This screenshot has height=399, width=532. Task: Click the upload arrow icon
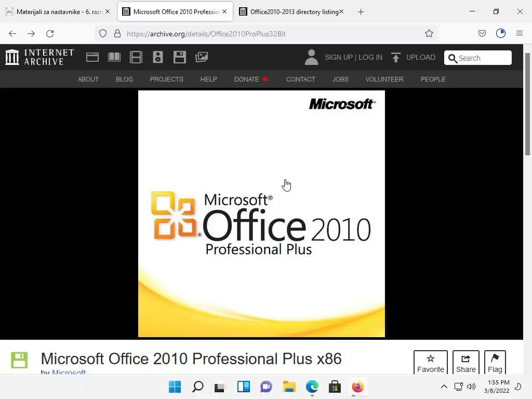coord(395,57)
